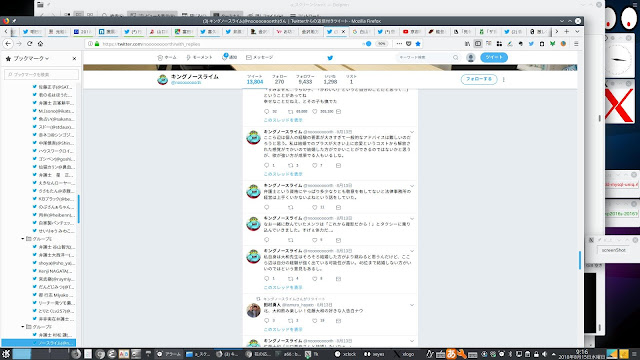640x360 pixels.
Task: Focus the ブックマークを検索 sidebar search field
Action: click(x=41, y=75)
